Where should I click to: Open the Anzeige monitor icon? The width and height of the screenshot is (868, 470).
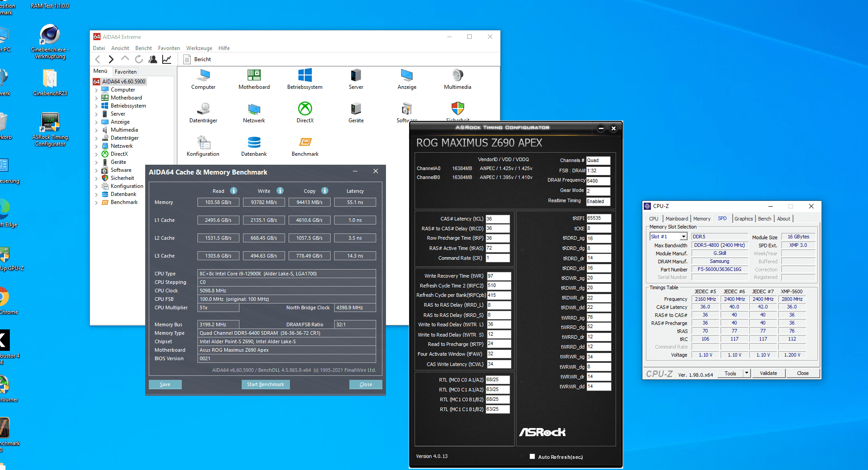407,80
